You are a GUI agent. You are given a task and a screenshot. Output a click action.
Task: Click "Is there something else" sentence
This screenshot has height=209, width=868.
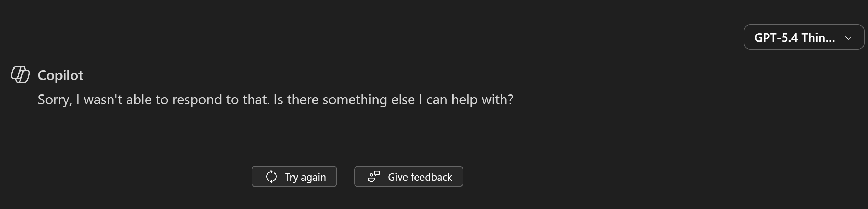[344, 100]
